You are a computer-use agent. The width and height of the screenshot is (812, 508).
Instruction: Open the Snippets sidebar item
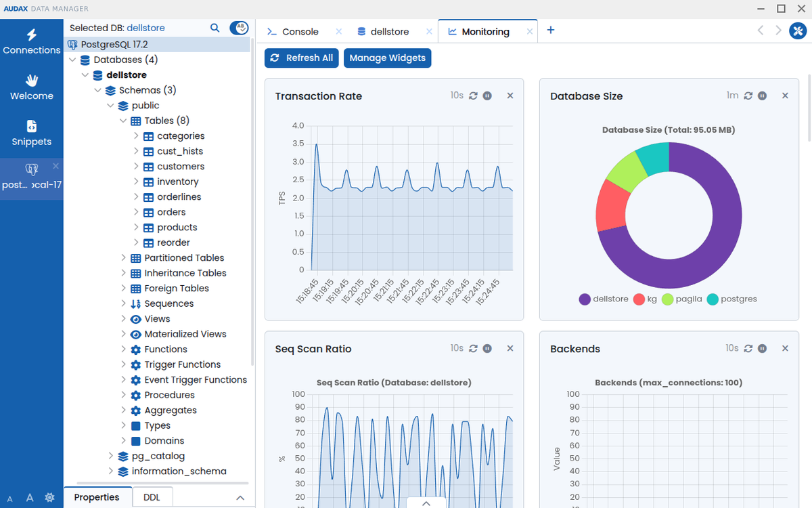[32, 133]
